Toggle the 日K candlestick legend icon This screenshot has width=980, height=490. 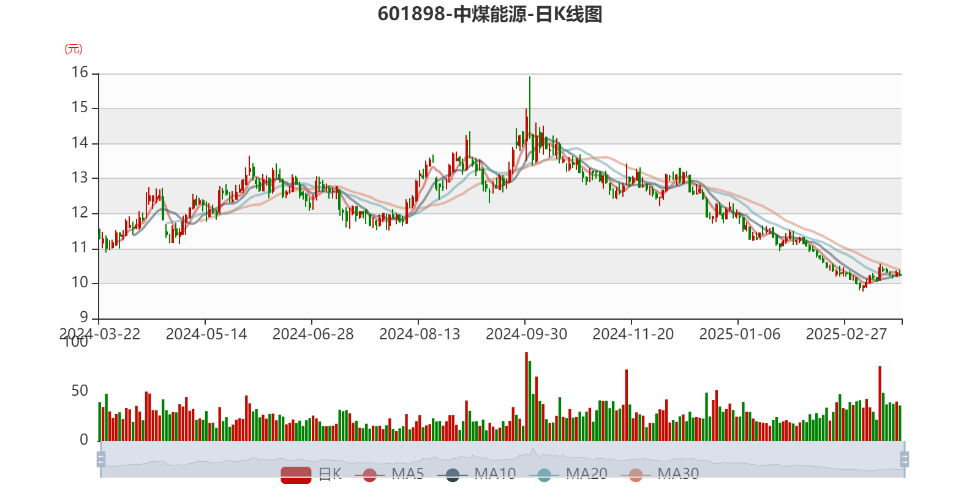[x=296, y=474]
